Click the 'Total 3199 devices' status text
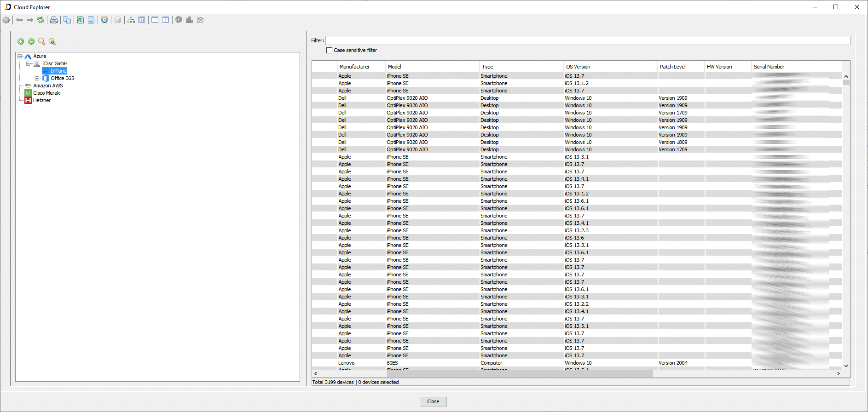 click(333, 382)
